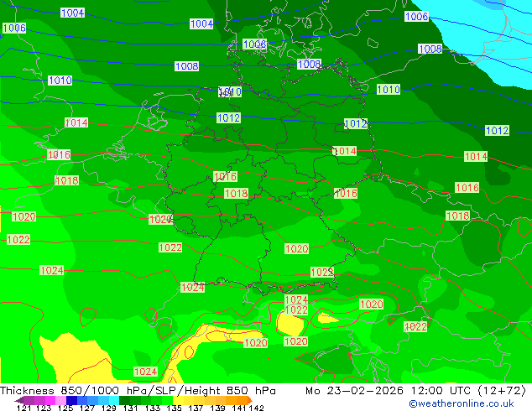Select the cyan legend swatch near 129

[114, 400]
